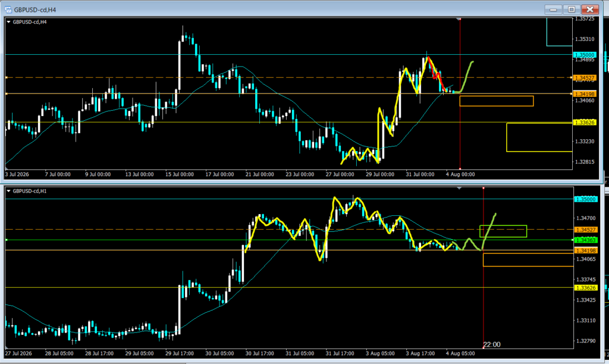Click the 29 Jul 00:00 date on the H4 time axis
Screen dimensions: 609x364
point(380,174)
